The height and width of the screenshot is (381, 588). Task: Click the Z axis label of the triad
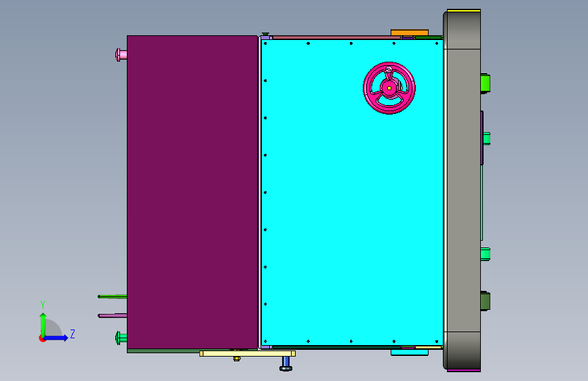point(73,334)
